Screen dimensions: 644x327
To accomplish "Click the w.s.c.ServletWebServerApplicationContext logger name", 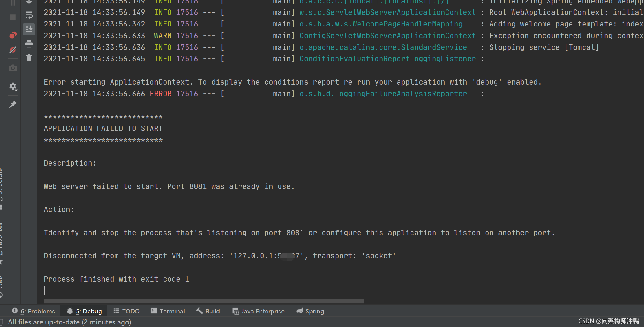I will pyautogui.click(x=388, y=12).
